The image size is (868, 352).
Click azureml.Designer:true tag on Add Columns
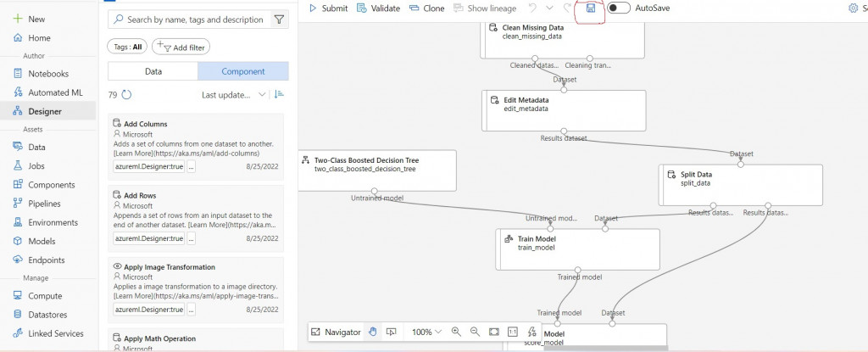click(149, 166)
